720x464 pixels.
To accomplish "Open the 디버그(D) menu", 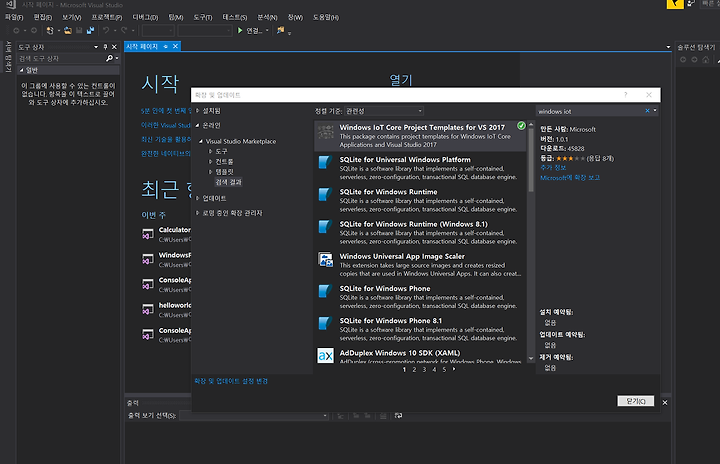I will click(146, 17).
